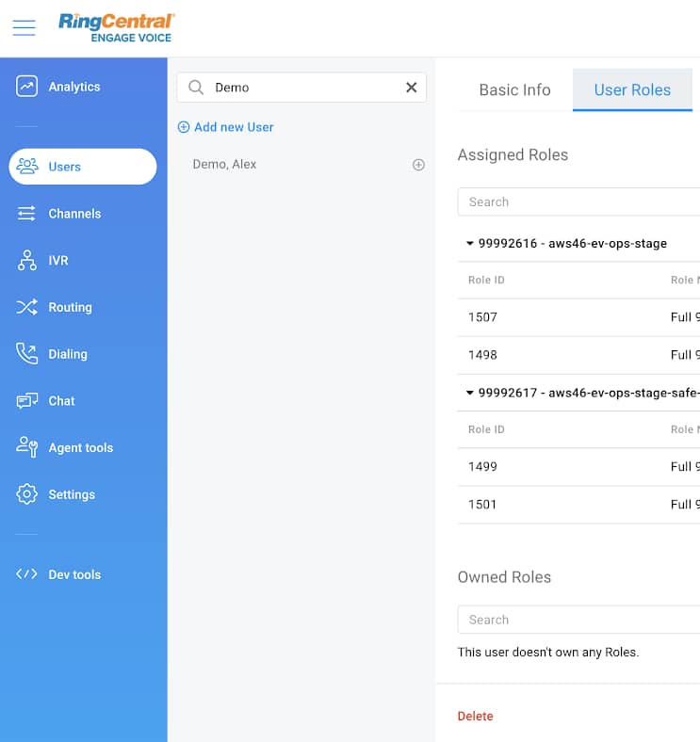This screenshot has height=742, width=700.
Task: Open the Dev tools menu label
Action: click(74, 574)
